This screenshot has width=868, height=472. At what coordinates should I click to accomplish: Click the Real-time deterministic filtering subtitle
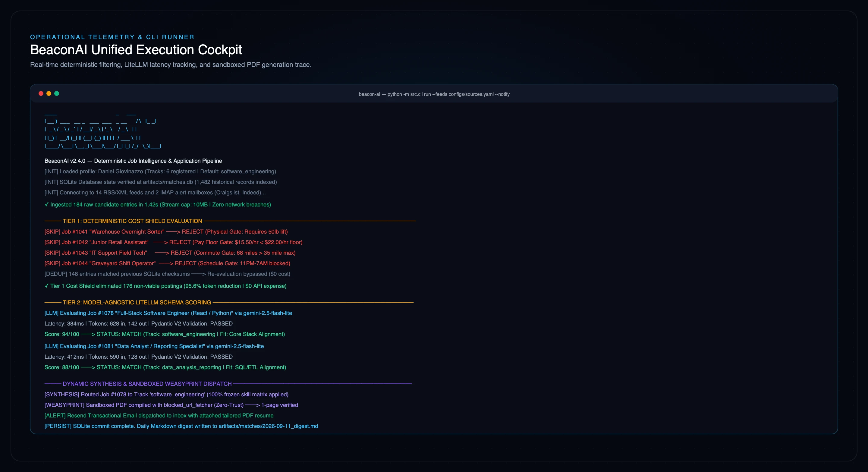click(171, 65)
